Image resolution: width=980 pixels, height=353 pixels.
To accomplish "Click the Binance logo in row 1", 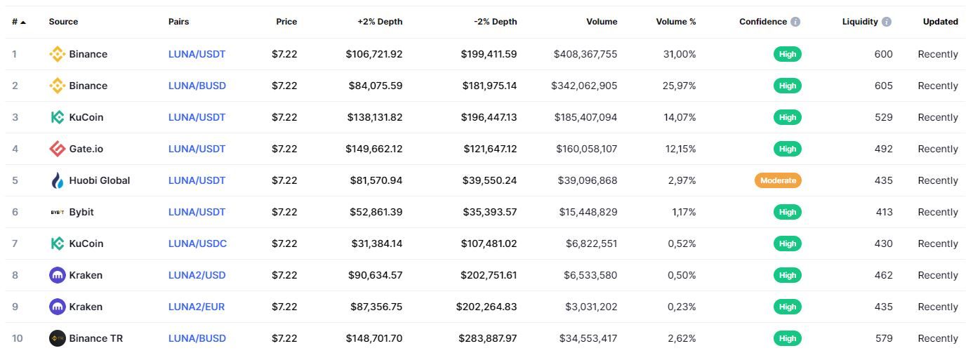I will tap(57, 54).
